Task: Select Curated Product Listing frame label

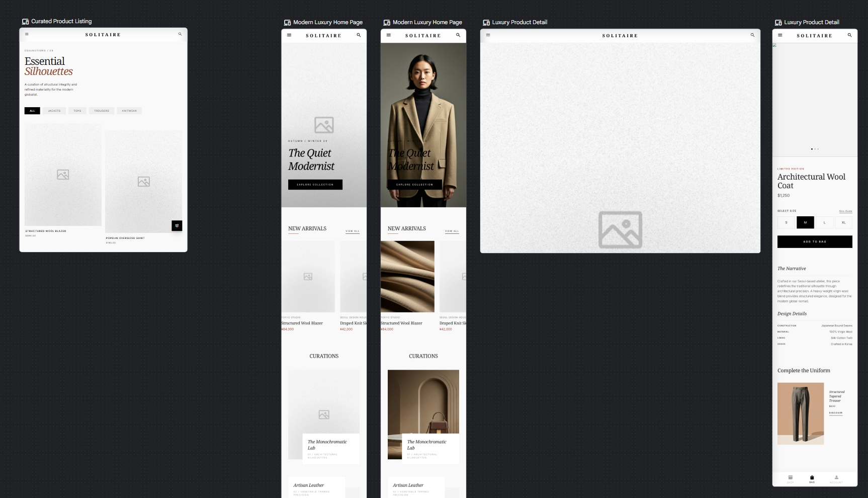Action: tap(61, 21)
